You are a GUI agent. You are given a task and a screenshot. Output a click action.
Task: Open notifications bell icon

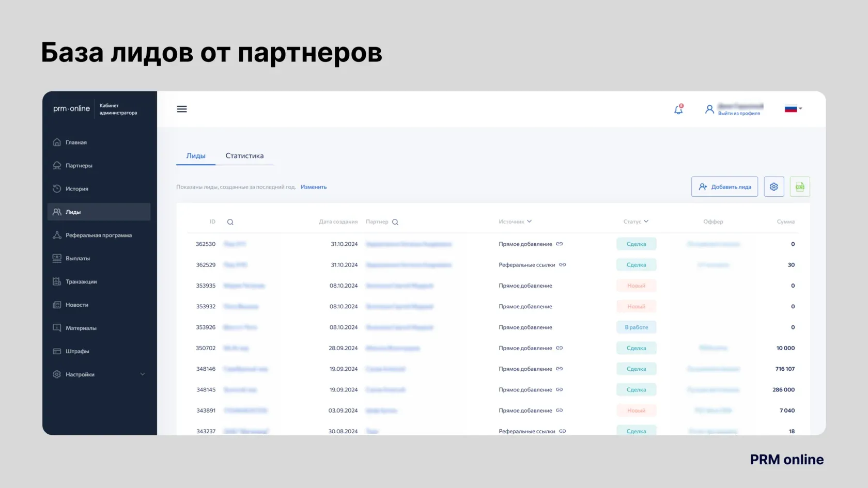(678, 109)
